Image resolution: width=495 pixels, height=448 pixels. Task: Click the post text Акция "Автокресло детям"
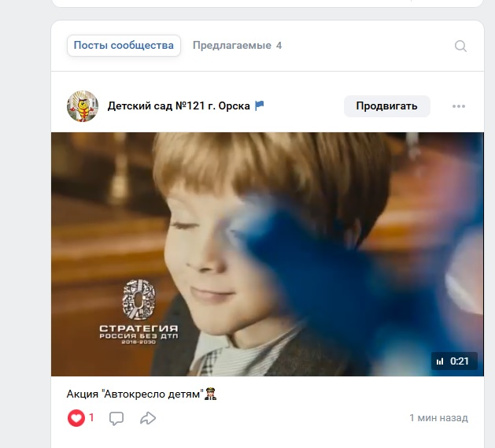click(135, 394)
